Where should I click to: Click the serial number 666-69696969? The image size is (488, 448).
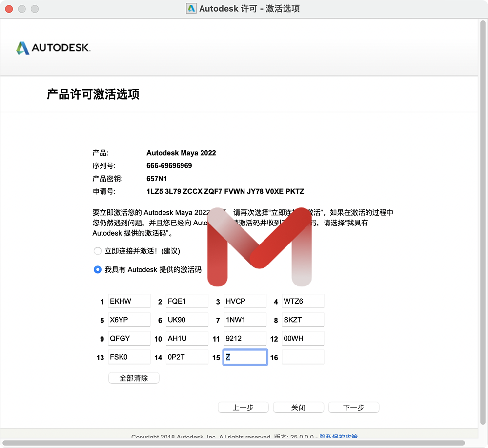coord(169,165)
